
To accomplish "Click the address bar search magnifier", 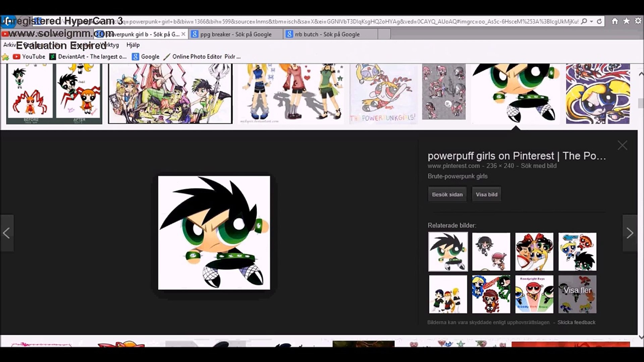I will coord(584,21).
